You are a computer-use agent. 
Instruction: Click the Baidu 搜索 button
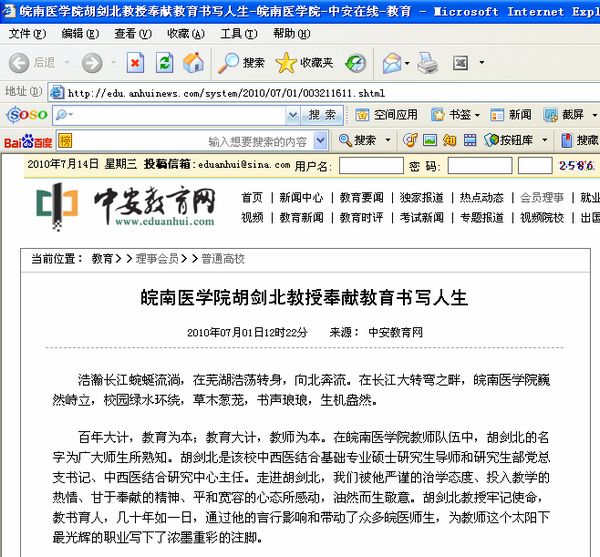point(360,140)
